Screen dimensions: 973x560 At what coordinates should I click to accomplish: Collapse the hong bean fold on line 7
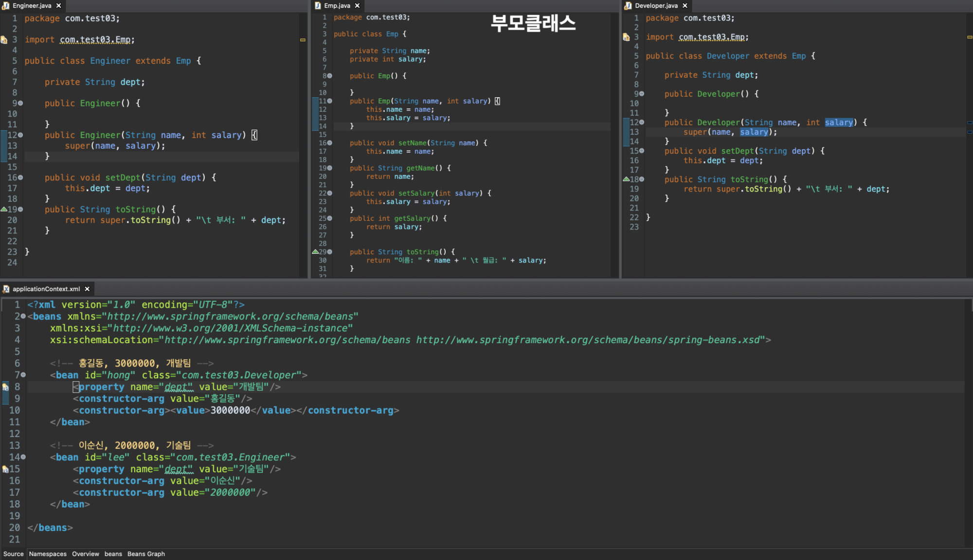click(x=23, y=375)
